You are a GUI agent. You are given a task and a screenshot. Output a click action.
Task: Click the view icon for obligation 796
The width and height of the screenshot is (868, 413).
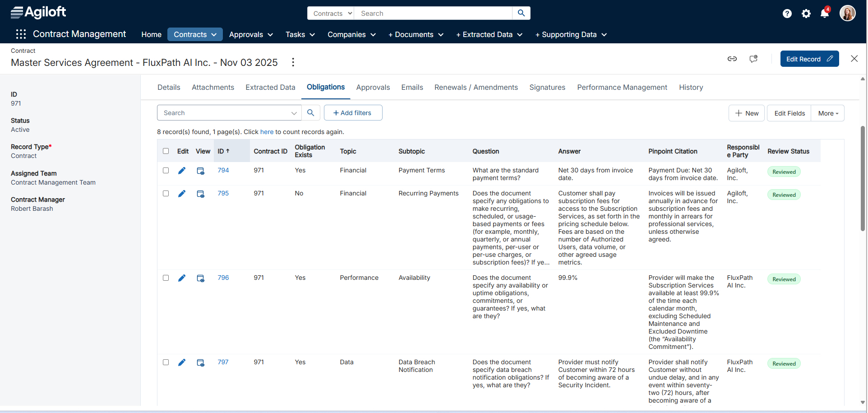[x=201, y=278]
